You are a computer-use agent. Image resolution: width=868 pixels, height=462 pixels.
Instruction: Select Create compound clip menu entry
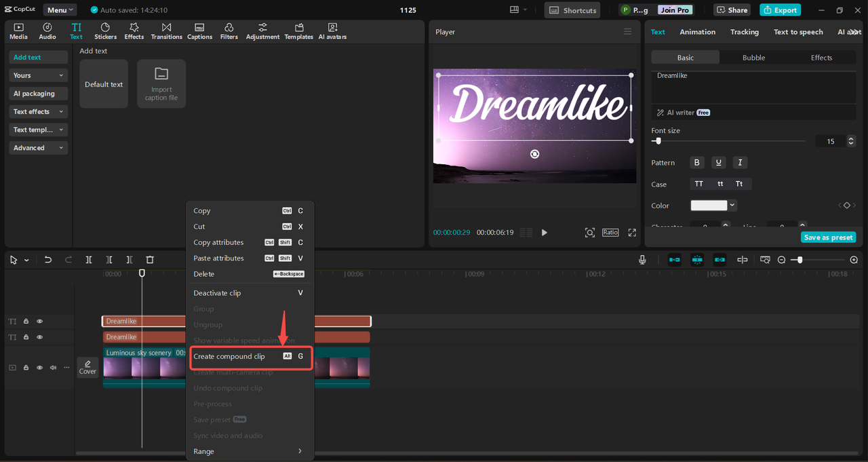tap(251, 356)
